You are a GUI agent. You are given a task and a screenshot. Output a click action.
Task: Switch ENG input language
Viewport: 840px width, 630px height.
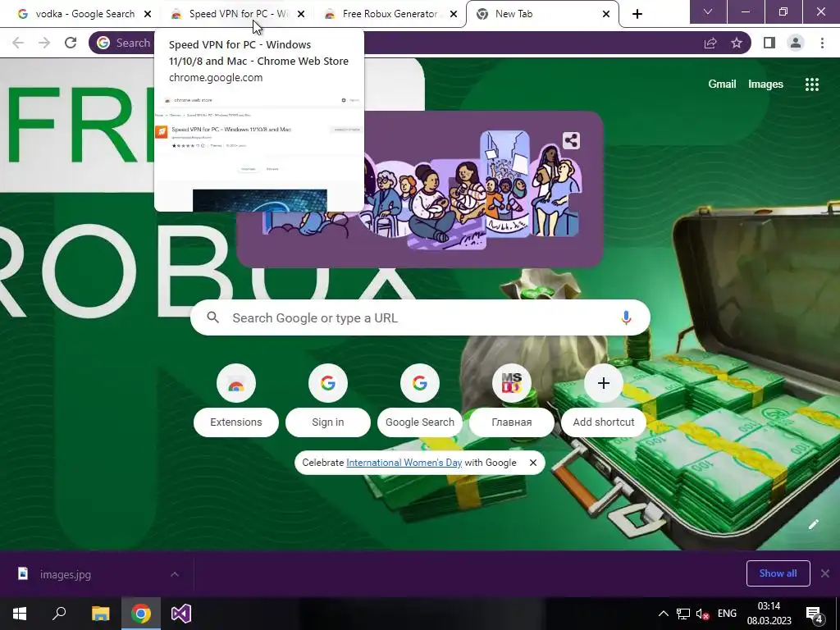point(727,614)
